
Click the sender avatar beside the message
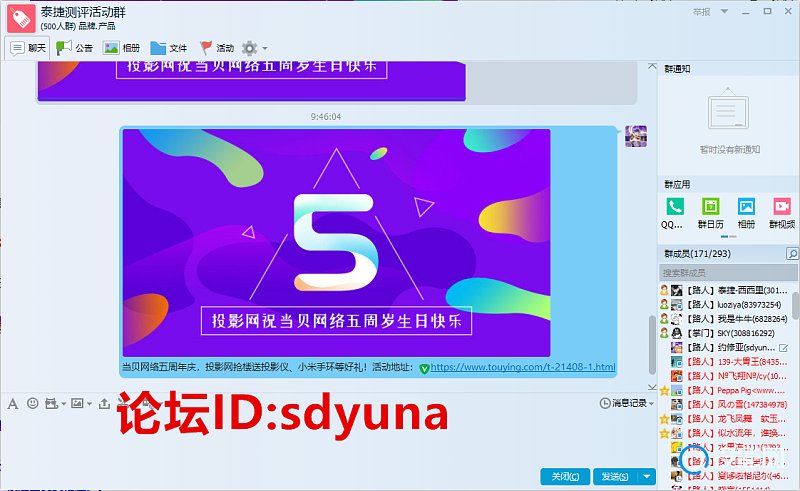point(636,136)
